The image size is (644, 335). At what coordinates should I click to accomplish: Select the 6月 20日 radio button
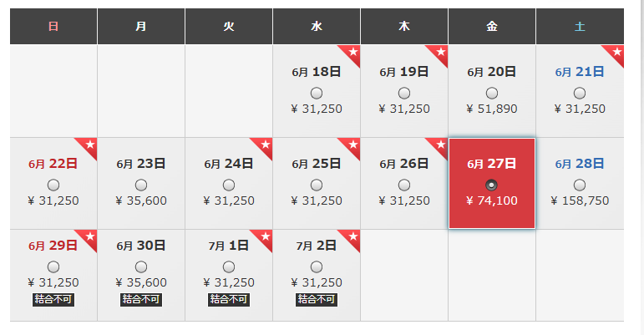point(492,94)
